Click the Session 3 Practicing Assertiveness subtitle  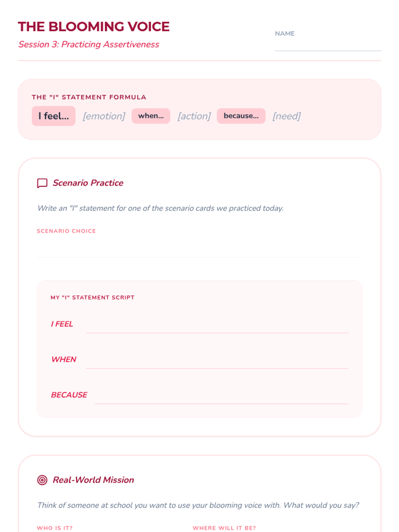[x=89, y=44]
